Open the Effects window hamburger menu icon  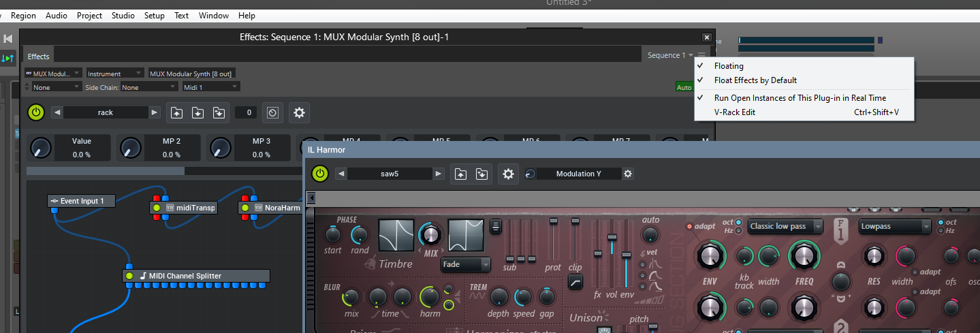point(702,55)
